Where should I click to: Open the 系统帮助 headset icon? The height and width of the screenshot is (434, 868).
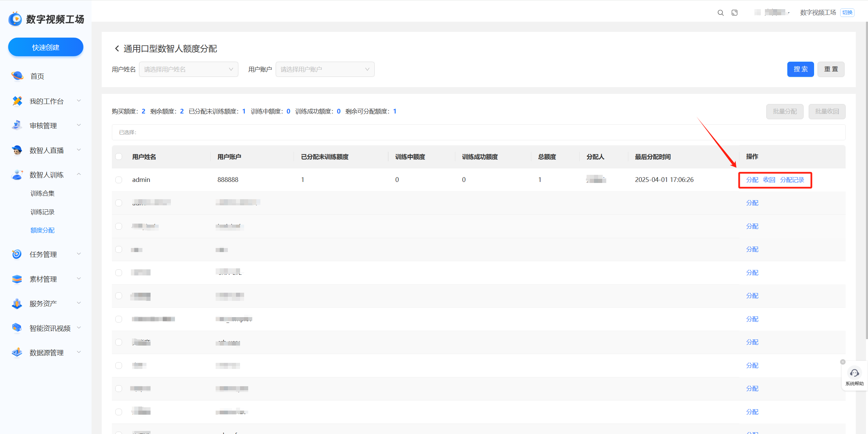pyautogui.click(x=854, y=373)
